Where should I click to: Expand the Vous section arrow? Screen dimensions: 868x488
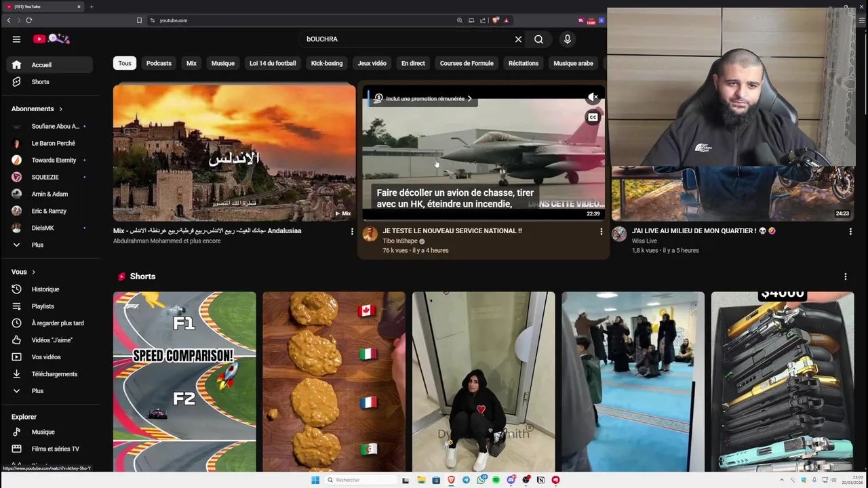(x=33, y=272)
